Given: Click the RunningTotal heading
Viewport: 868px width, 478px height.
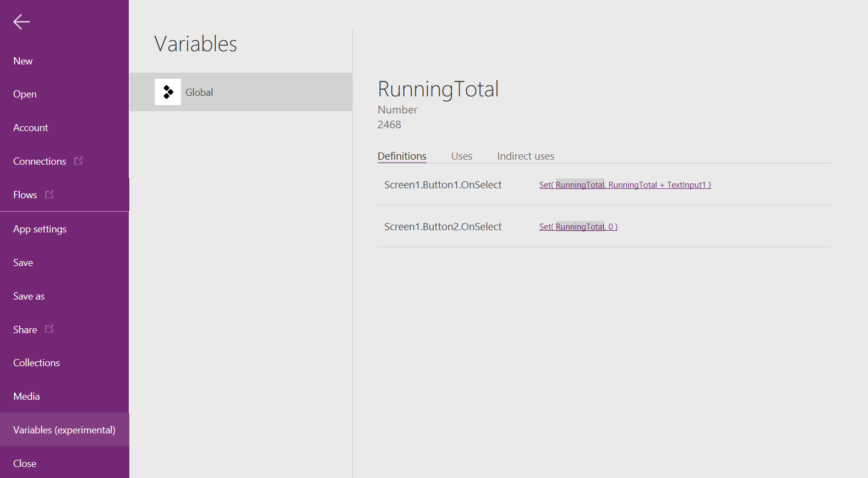Looking at the screenshot, I should point(438,89).
